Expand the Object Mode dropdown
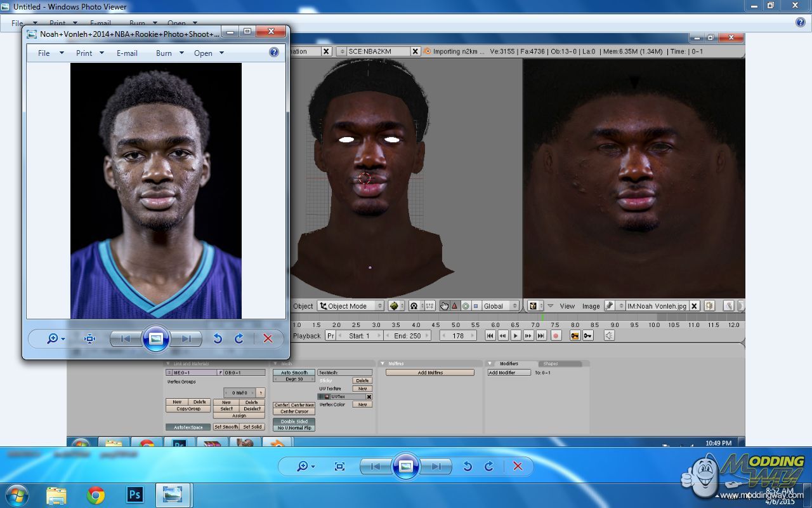Image resolution: width=812 pixels, height=508 pixels. coord(351,306)
